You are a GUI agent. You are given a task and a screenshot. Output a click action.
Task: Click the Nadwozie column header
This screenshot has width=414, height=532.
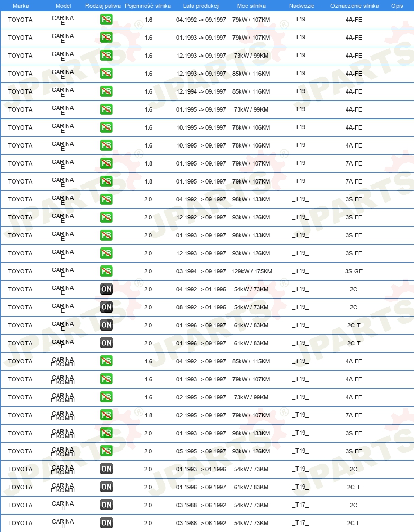302,6
